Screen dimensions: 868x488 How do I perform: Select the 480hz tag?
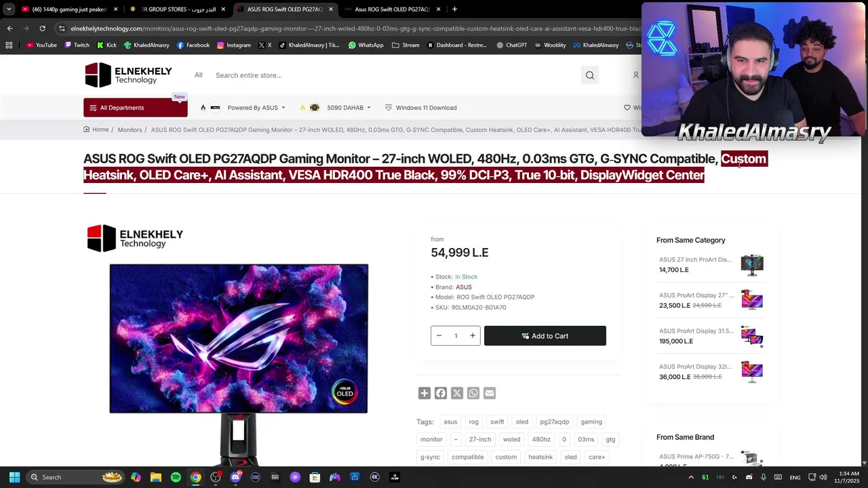click(x=541, y=439)
